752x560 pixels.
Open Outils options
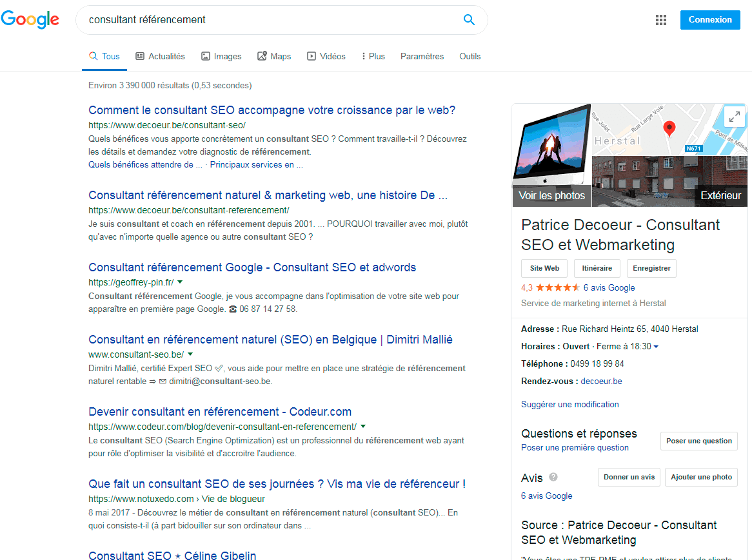point(470,56)
